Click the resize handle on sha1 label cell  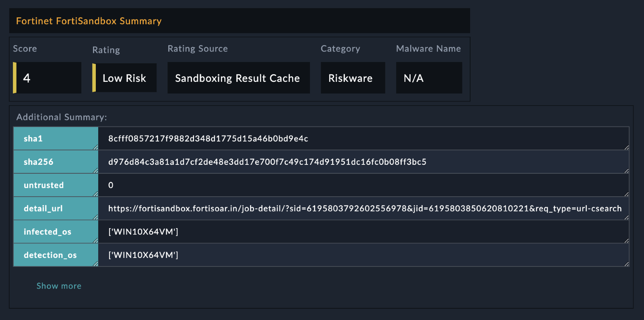(95, 148)
